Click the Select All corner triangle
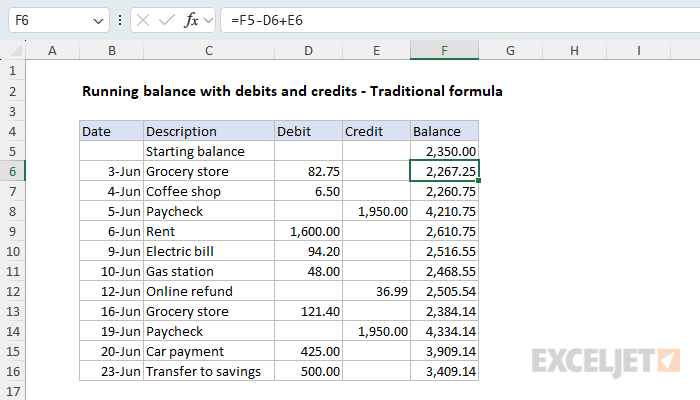 pos(16,51)
